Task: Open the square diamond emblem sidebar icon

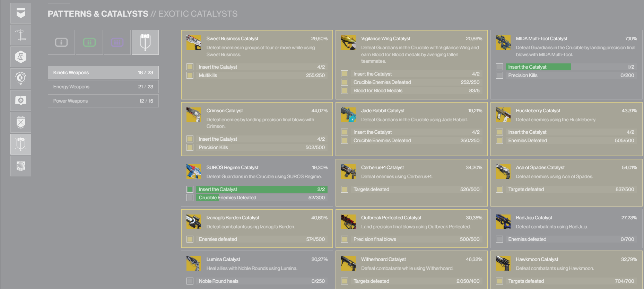Action: tap(21, 100)
